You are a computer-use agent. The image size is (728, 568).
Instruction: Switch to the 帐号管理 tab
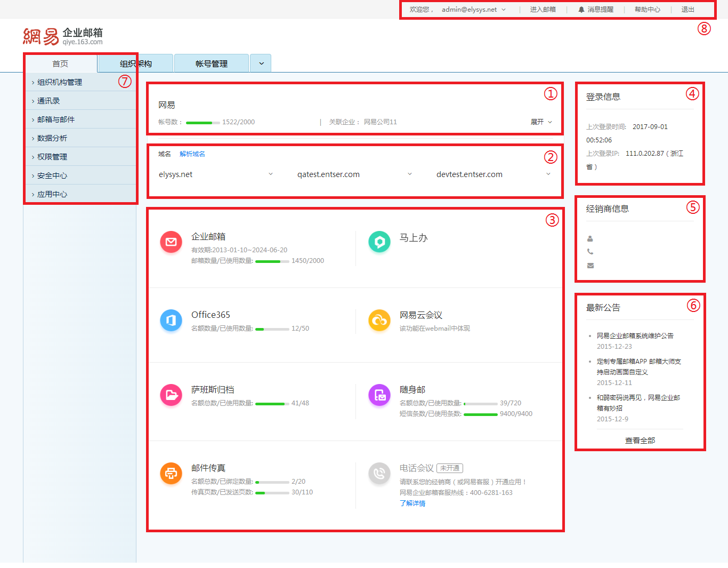tap(212, 63)
